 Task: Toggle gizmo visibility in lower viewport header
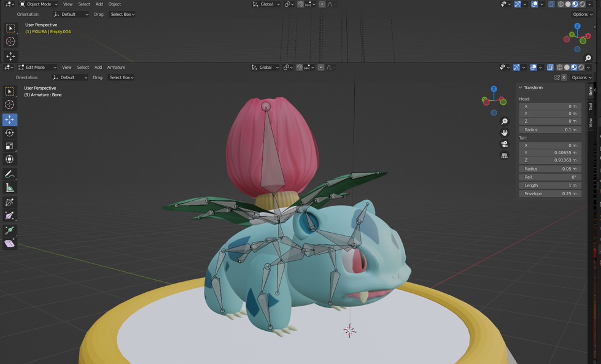click(516, 68)
